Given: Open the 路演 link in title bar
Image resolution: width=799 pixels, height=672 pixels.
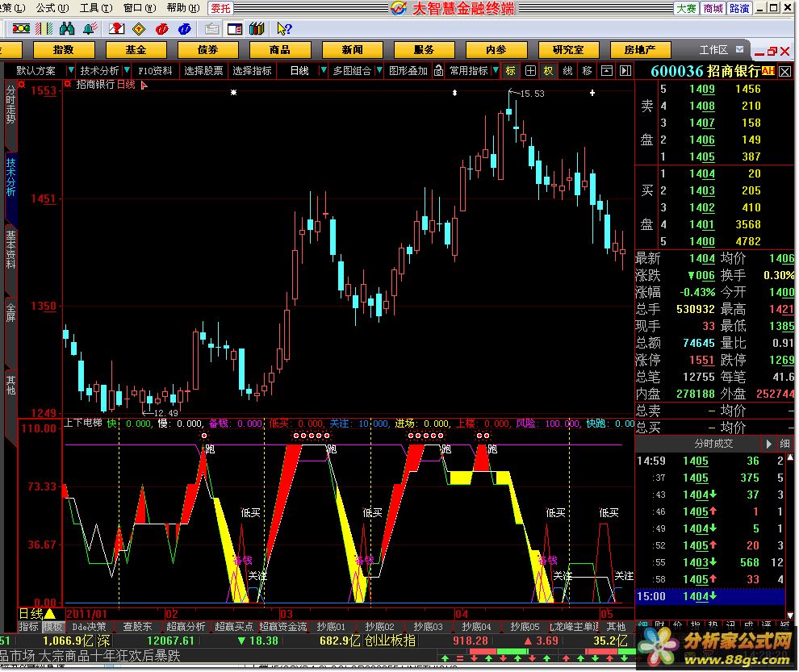Looking at the screenshot, I should click(738, 8).
